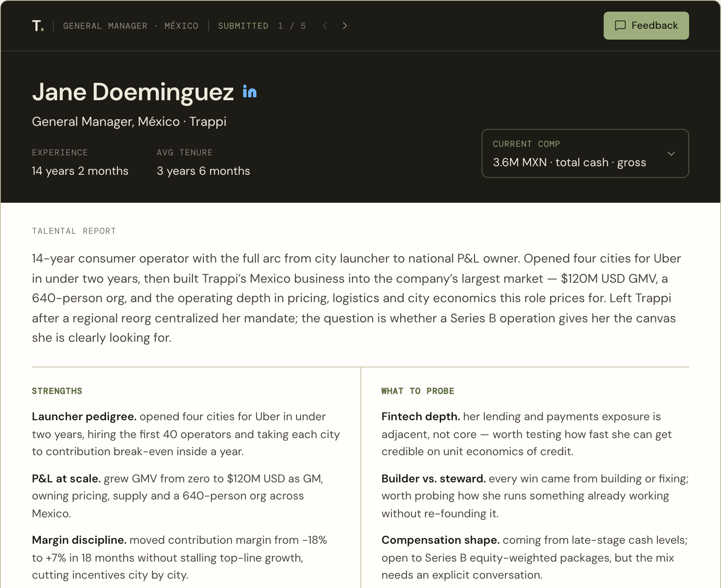Go to the previous submitted candidate
This screenshot has height=588, width=721.
[325, 26]
